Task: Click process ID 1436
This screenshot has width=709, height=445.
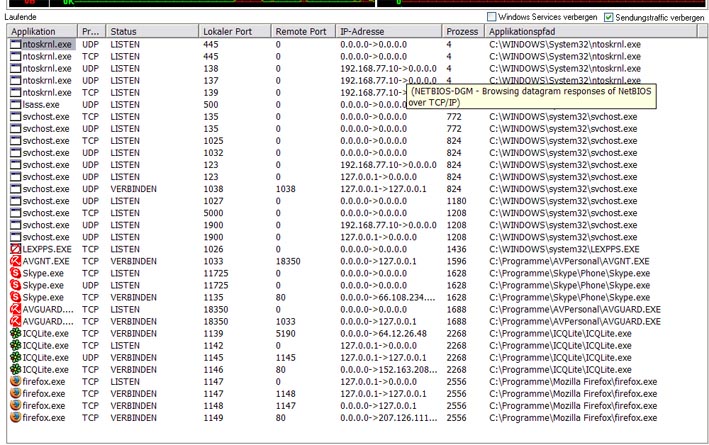Action: pos(456,249)
